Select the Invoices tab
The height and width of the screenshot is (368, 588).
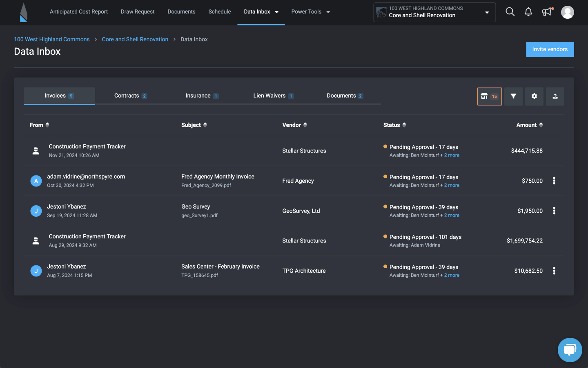pos(59,96)
